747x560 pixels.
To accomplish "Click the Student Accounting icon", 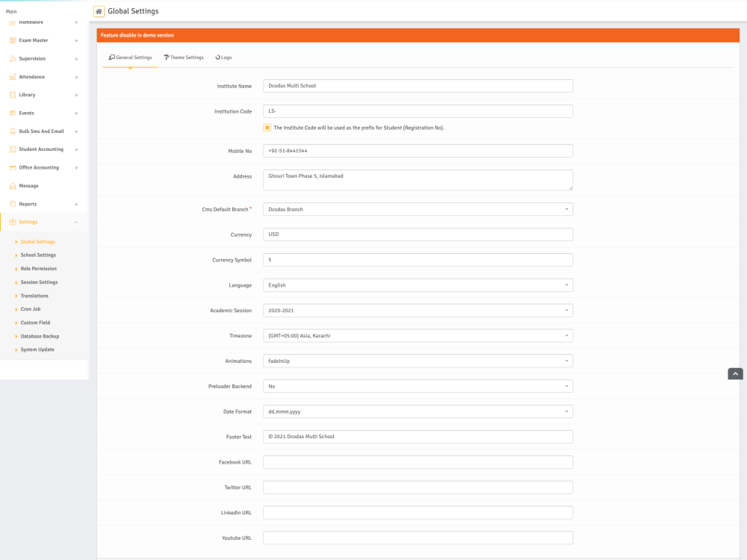I will 13,149.
